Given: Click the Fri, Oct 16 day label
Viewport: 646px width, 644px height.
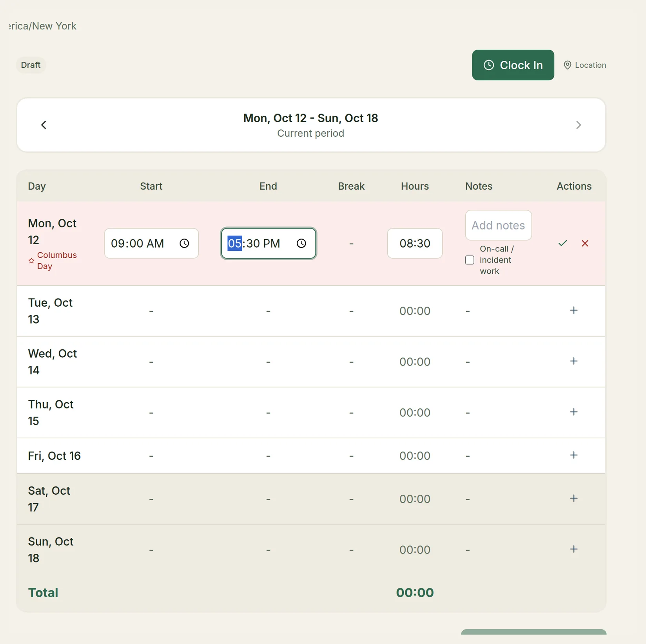Looking at the screenshot, I should (x=54, y=456).
